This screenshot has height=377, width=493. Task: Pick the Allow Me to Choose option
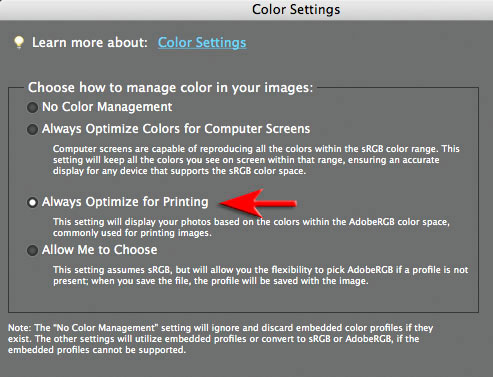32,250
